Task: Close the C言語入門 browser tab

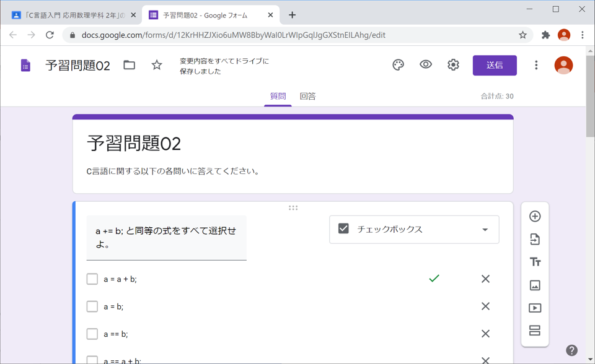Action: tap(133, 15)
